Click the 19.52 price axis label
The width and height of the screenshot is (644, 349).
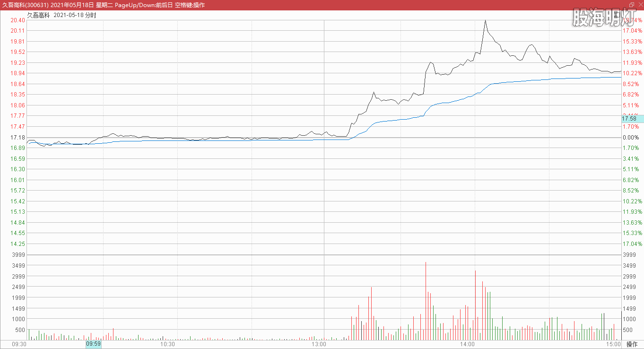(x=18, y=52)
